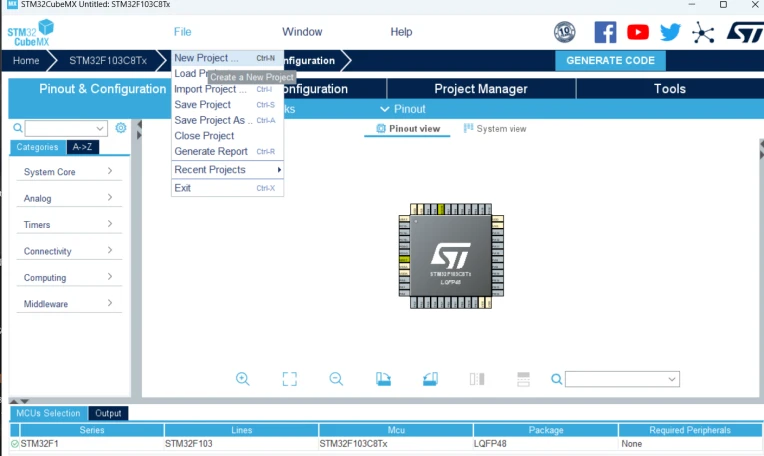Switch to the Tools tab

[x=669, y=89]
